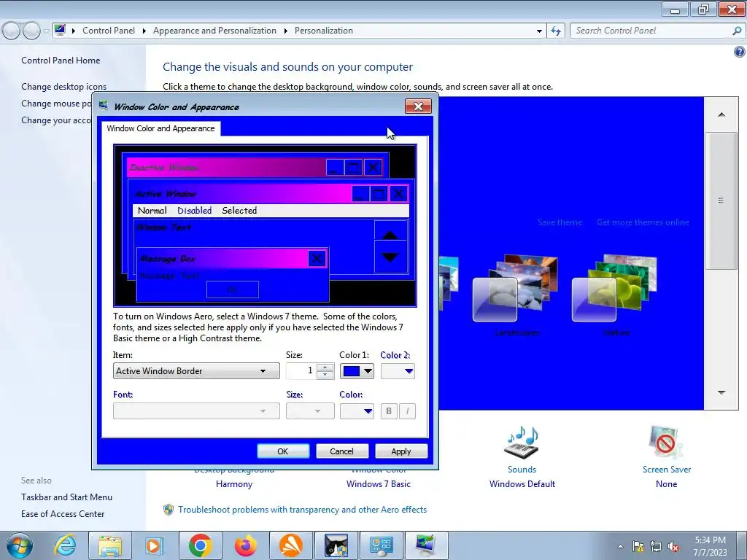Viewport: 747px width, 560px height.
Task: Click theme list scrollbar up arrow
Action: click(721, 114)
